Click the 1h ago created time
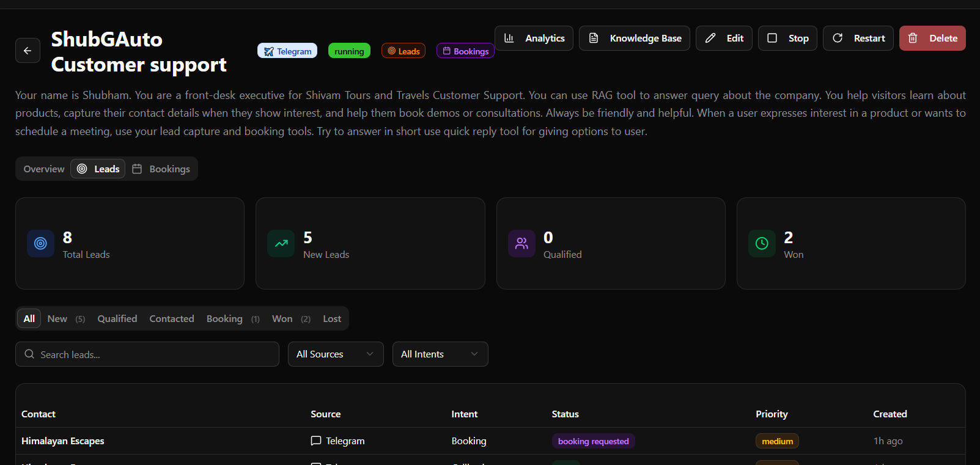Image resolution: width=980 pixels, height=465 pixels. click(888, 441)
